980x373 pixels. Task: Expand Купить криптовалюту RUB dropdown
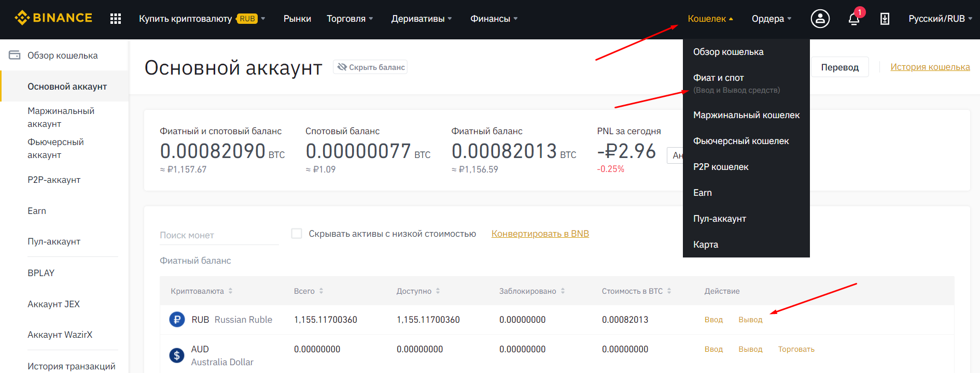[x=202, y=19]
